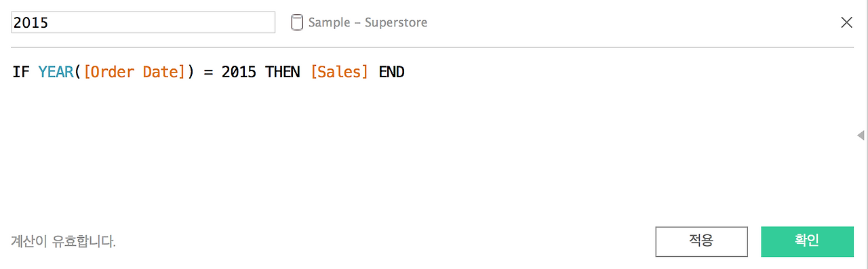Click the 2015 value inside the formula
The width and height of the screenshot is (868, 269).
[239, 72]
